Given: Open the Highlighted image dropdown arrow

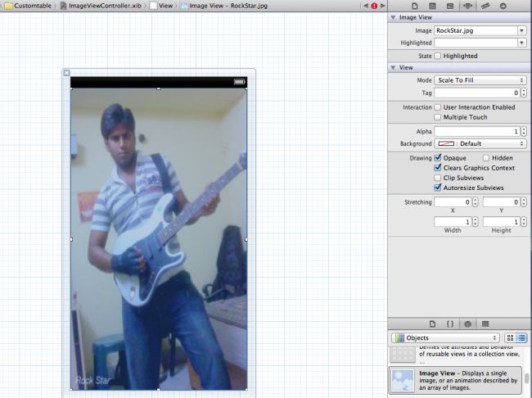Looking at the screenshot, I should (522, 43).
